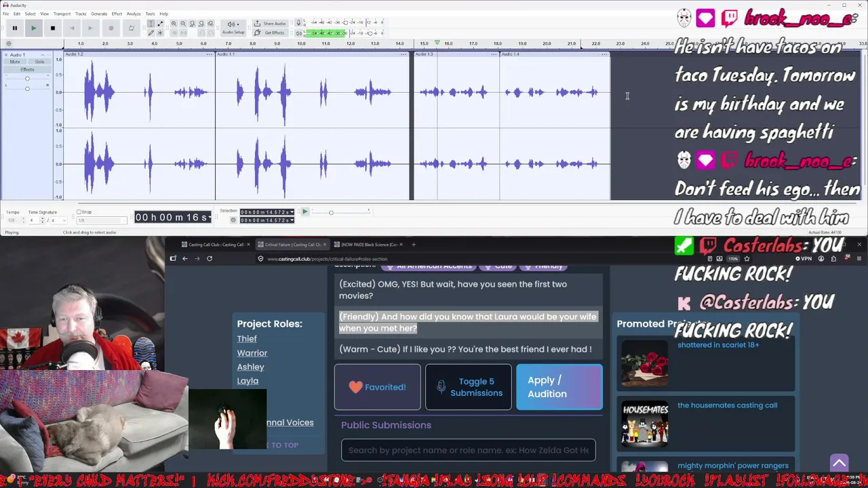Open the Audio 1.4 clip options menu
Image resolution: width=868 pixels, height=488 pixels.
[604, 54]
